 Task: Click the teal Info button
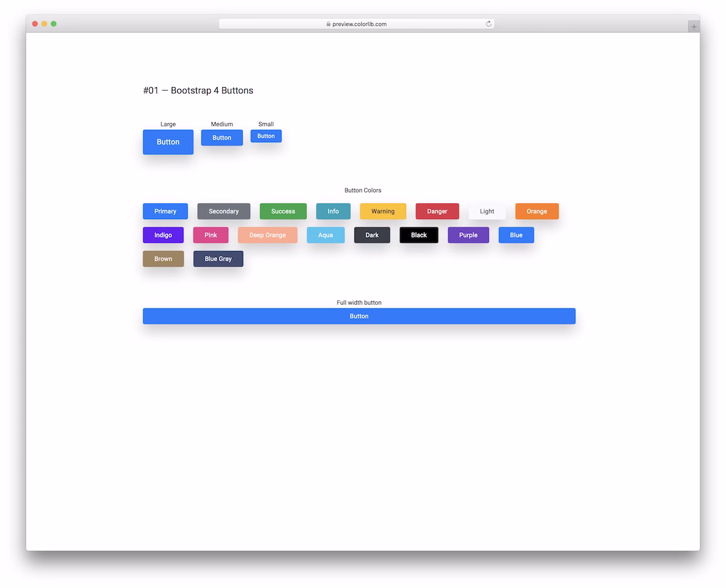click(333, 211)
